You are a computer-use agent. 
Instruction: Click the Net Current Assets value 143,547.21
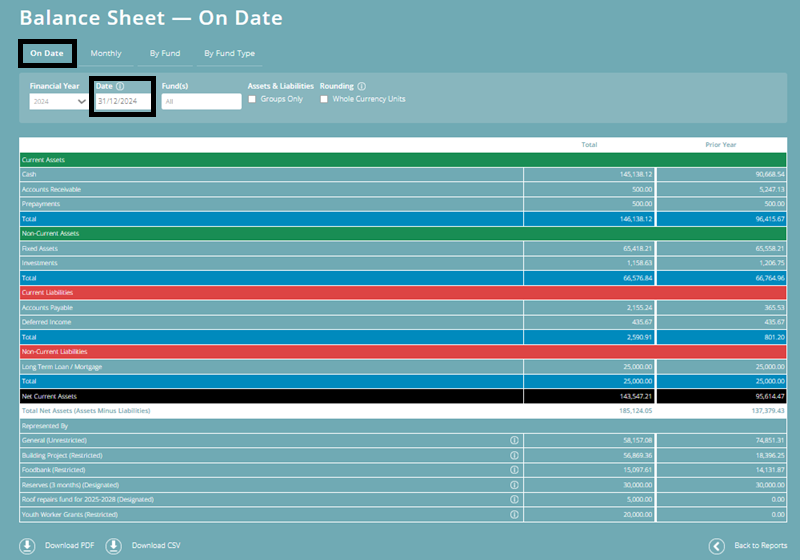(x=636, y=396)
